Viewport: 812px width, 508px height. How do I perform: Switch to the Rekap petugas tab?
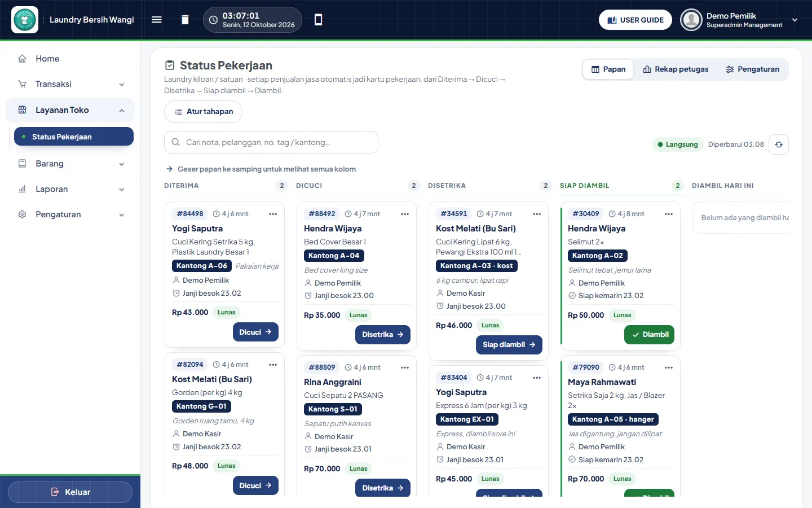point(676,69)
